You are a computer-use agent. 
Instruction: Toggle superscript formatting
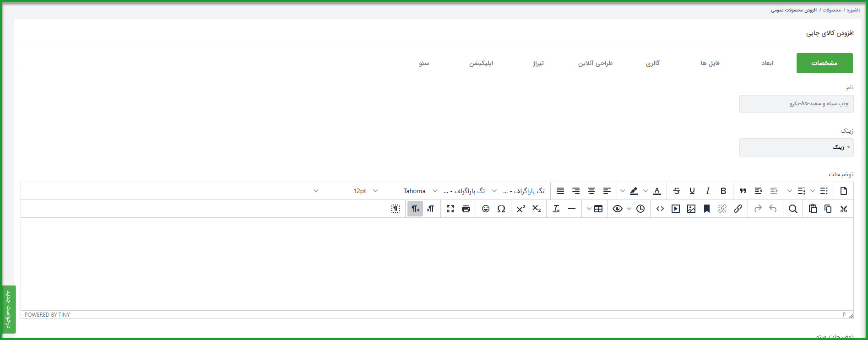(x=521, y=209)
